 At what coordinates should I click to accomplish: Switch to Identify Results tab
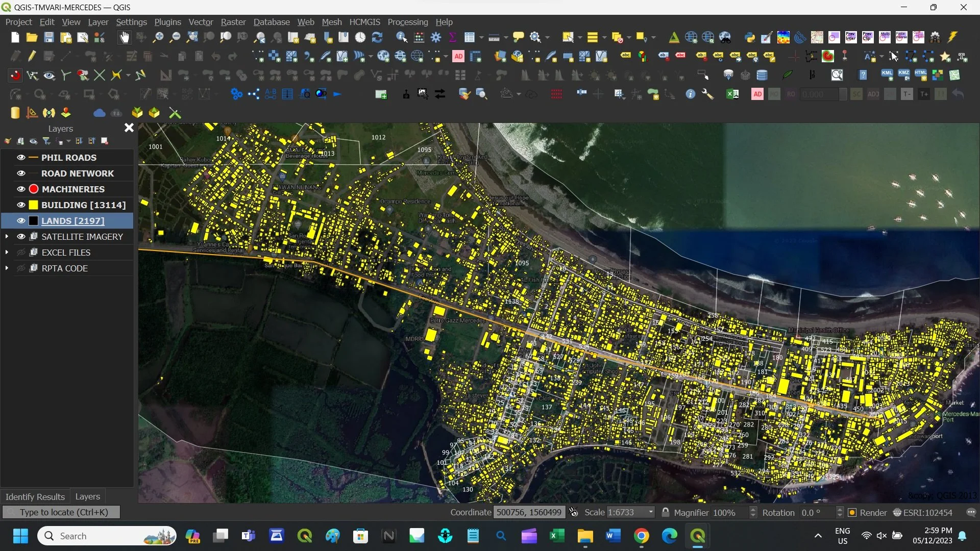[x=35, y=496]
